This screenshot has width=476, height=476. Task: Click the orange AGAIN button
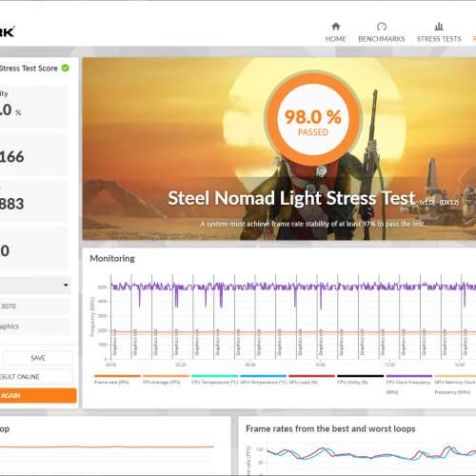[38, 395]
